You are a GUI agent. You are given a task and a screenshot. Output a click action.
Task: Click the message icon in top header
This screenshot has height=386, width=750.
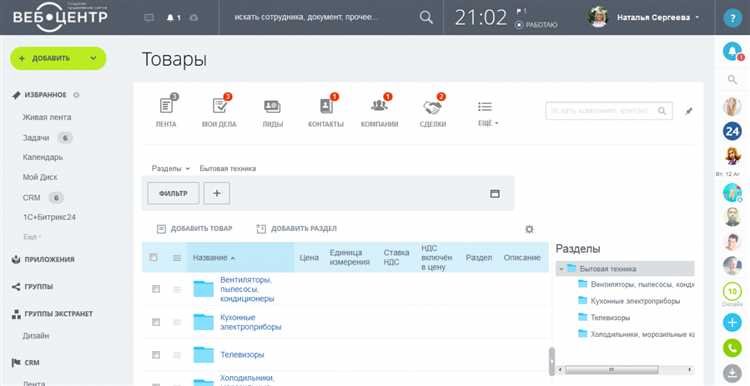(149, 18)
